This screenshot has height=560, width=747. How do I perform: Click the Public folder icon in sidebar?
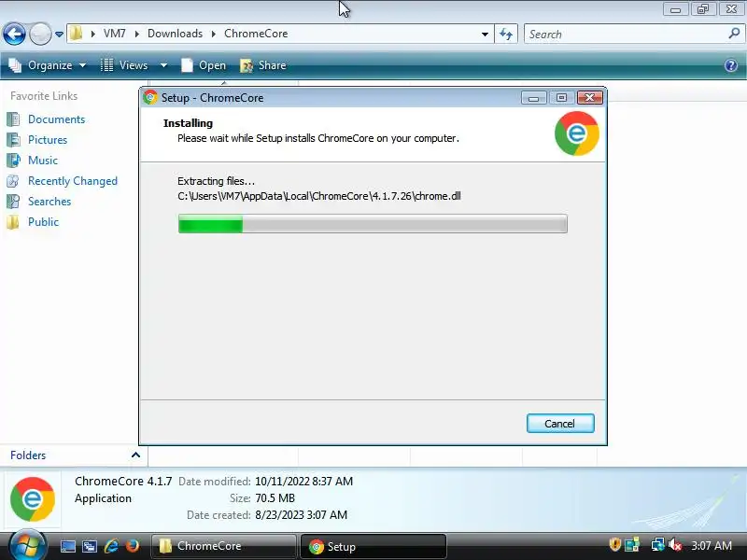[13, 222]
